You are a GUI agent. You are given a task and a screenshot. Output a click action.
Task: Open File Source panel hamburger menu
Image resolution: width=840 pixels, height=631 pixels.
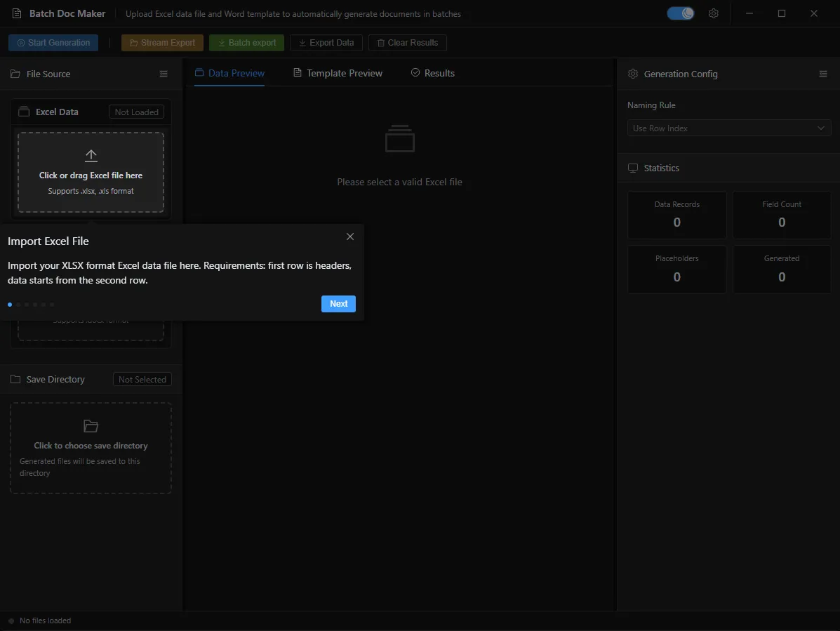pos(164,74)
